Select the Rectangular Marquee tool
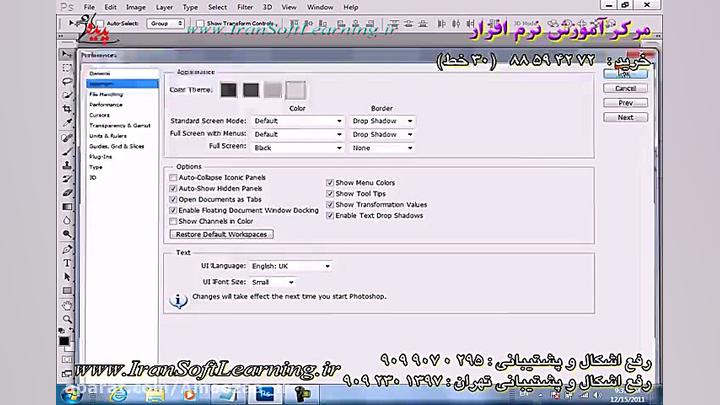720x405 pixels. 67,68
